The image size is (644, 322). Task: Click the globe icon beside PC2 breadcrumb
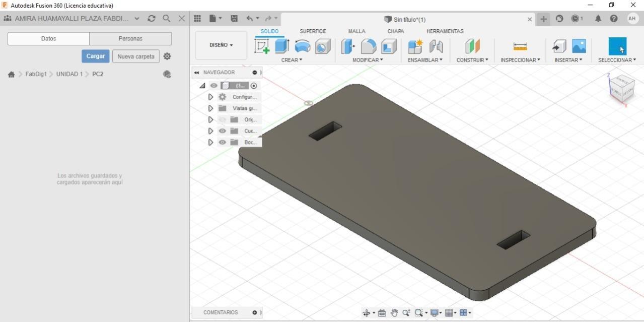[x=167, y=75]
